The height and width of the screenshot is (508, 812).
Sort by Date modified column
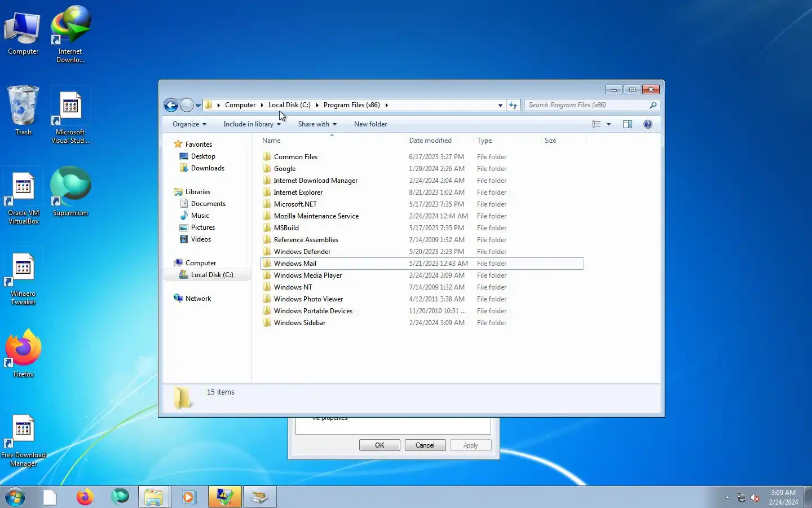pyautogui.click(x=439, y=141)
